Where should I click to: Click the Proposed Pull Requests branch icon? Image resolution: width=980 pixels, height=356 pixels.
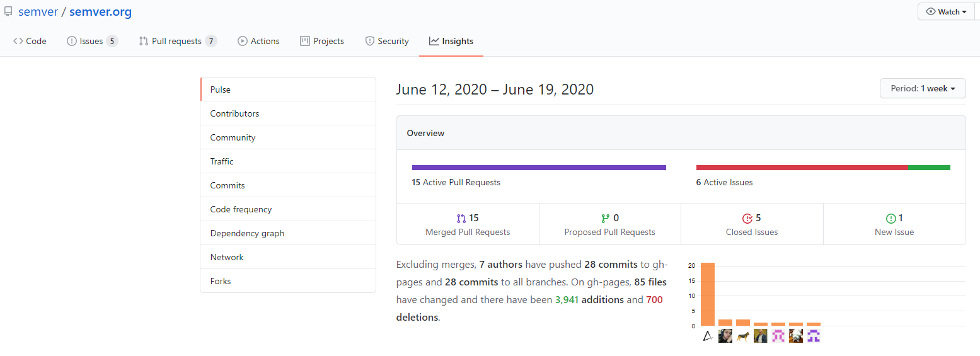605,219
